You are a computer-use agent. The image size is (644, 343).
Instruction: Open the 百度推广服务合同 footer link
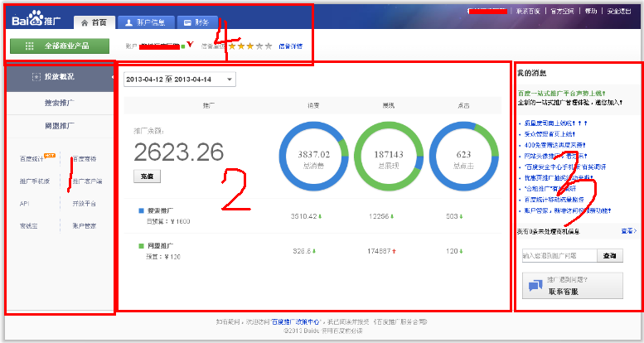[x=400, y=322]
